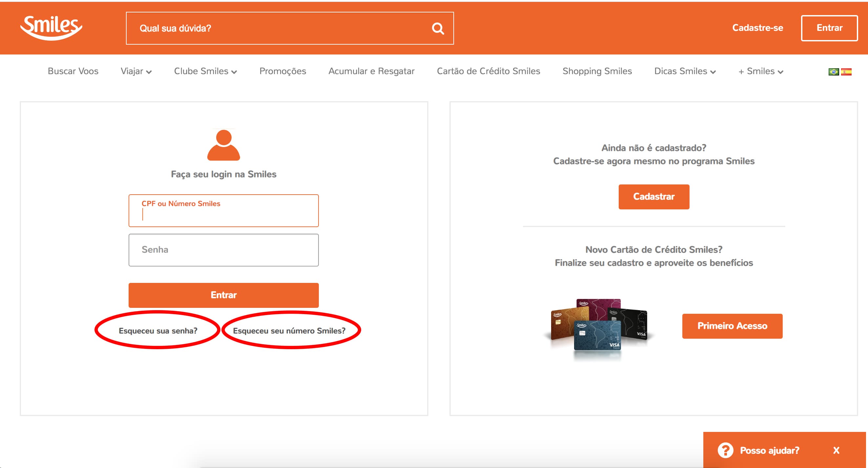868x468 pixels.
Task: Click the 'Faça seu login na Smiles' heading
Action: coord(223,174)
